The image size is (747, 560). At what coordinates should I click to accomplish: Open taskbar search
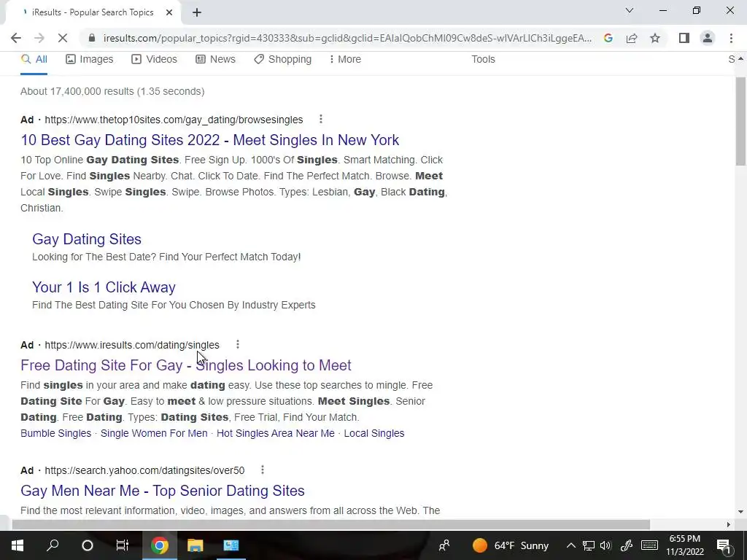(x=53, y=545)
